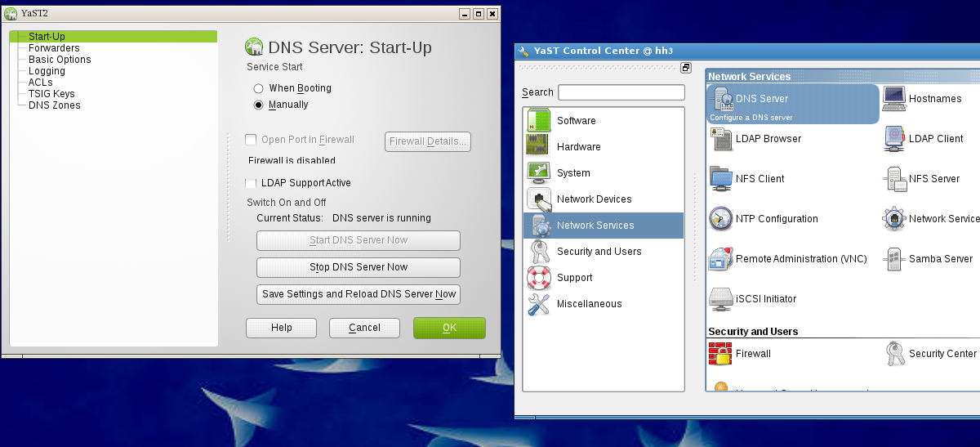Select Manually radio button
The width and height of the screenshot is (980, 447).
(x=258, y=105)
